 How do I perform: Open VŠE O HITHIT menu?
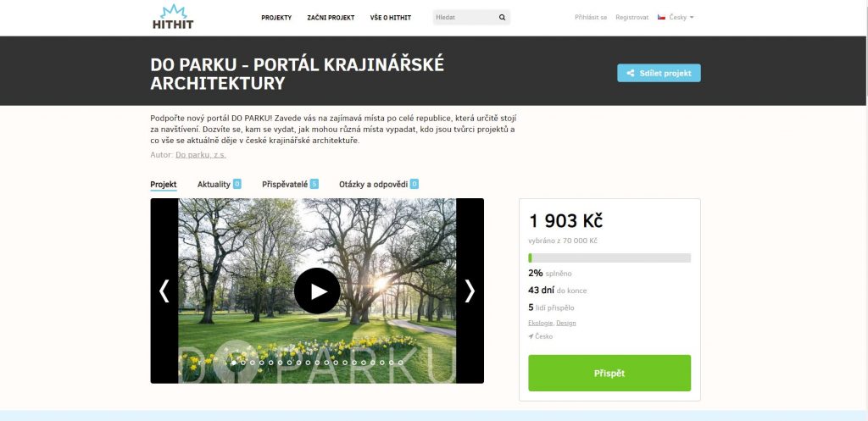(x=390, y=18)
